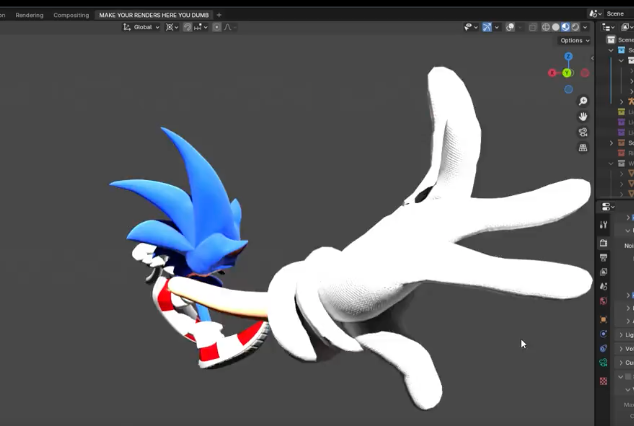634x426 pixels.
Task: Open the Rendering workspace tab
Action: click(29, 15)
